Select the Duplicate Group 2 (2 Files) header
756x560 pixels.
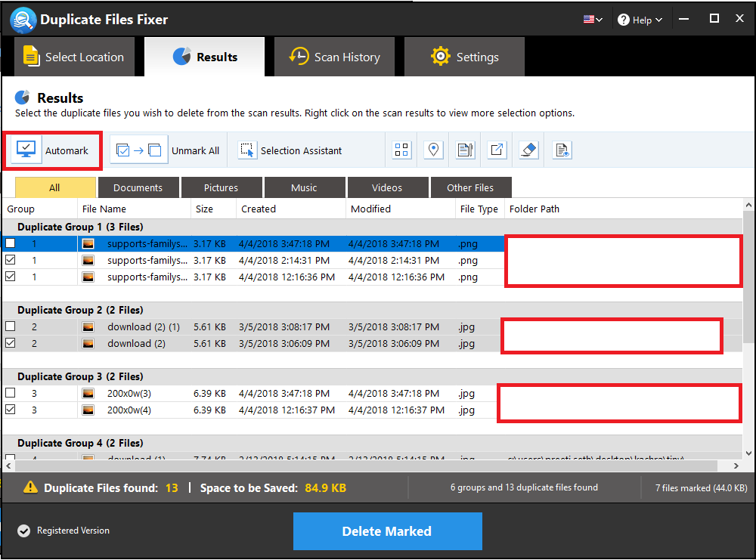pos(372,311)
